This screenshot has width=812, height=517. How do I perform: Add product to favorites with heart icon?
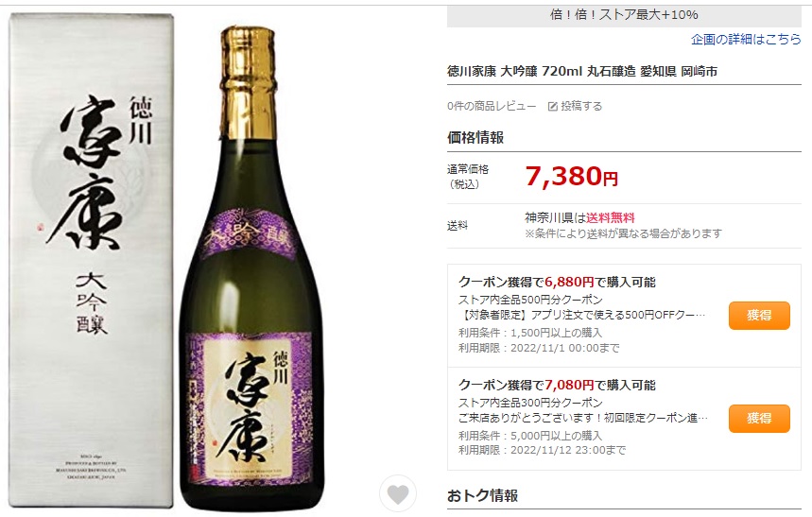398,493
